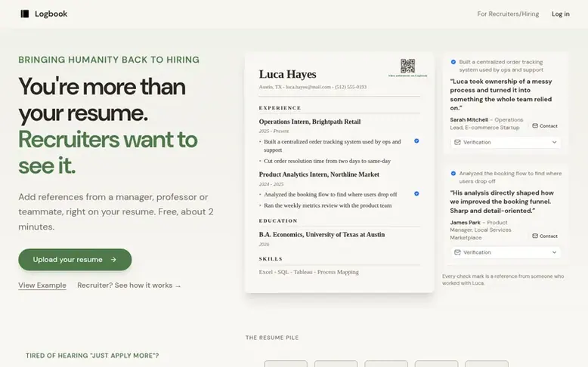Follow the Recruiter? See how it works link
This screenshot has height=367, width=588.
click(x=129, y=285)
